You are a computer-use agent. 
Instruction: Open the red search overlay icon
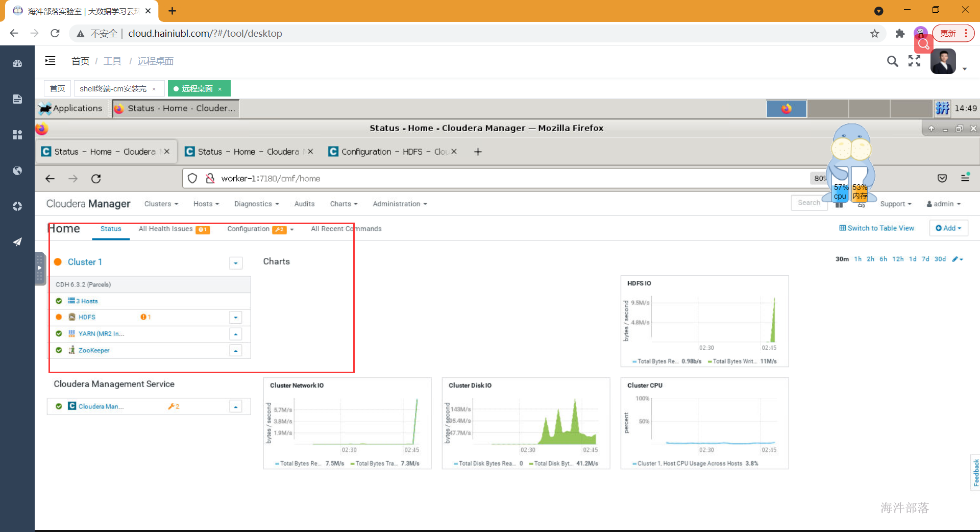pos(923,44)
